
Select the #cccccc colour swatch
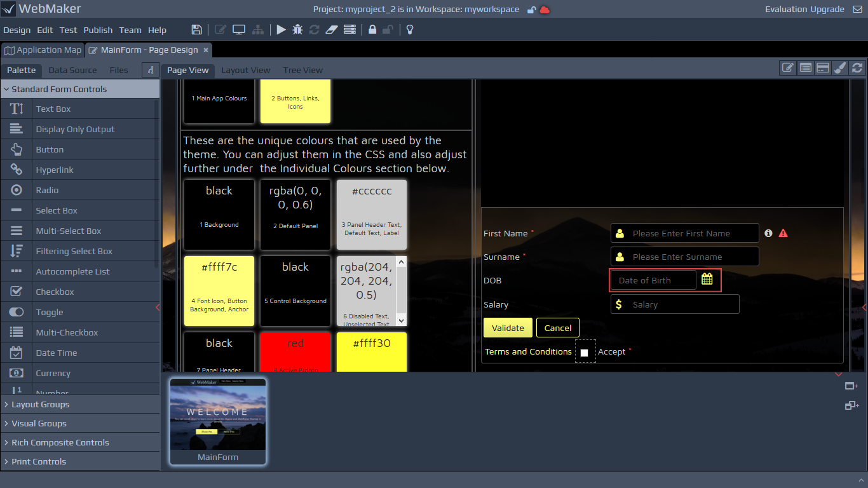click(x=372, y=215)
